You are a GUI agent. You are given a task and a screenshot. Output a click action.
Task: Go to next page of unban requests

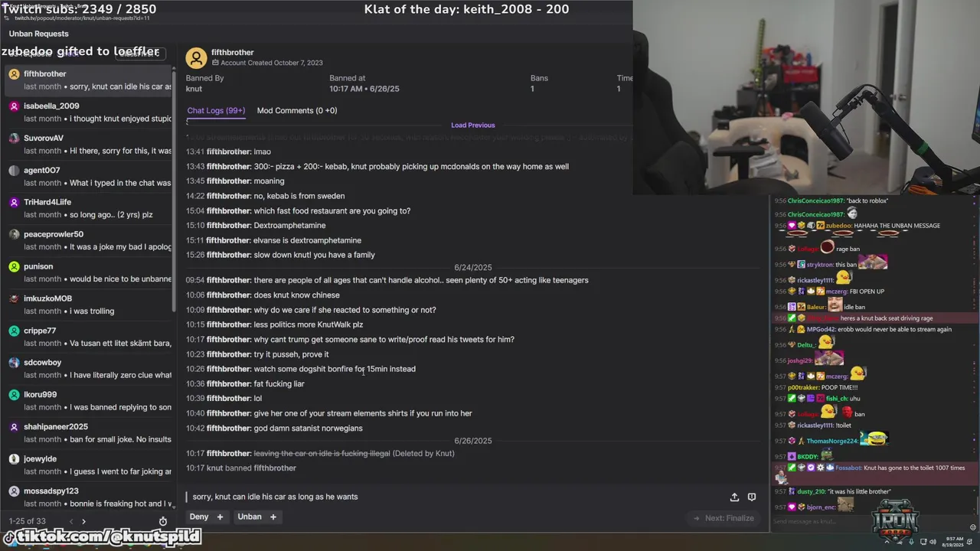tap(83, 521)
